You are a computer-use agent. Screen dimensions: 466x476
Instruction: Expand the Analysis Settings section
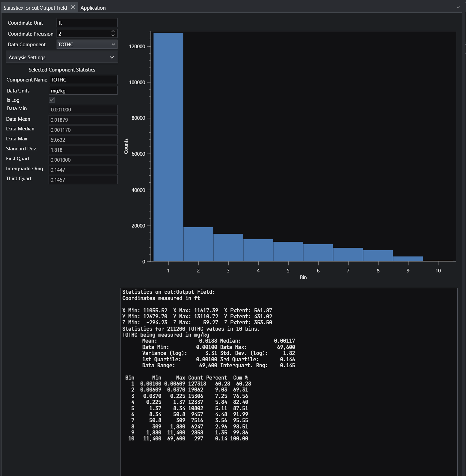(62, 57)
